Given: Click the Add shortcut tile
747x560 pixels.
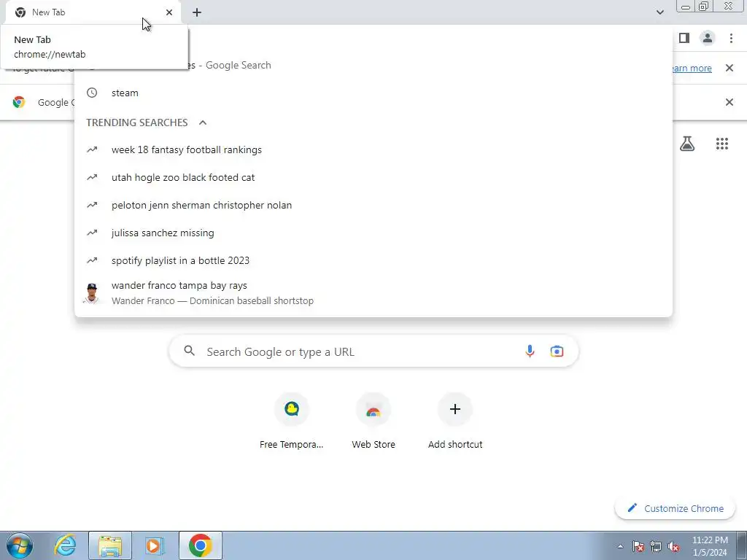Looking at the screenshot, I should 455,421.
